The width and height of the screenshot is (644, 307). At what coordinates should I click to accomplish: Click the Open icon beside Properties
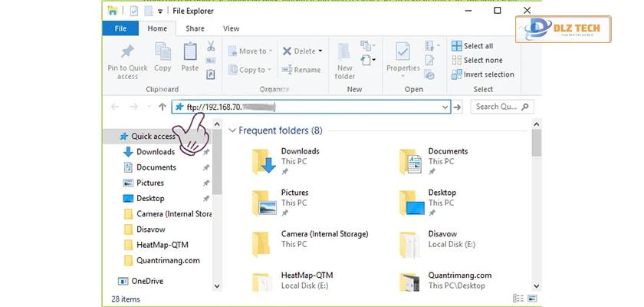[429, 45]
